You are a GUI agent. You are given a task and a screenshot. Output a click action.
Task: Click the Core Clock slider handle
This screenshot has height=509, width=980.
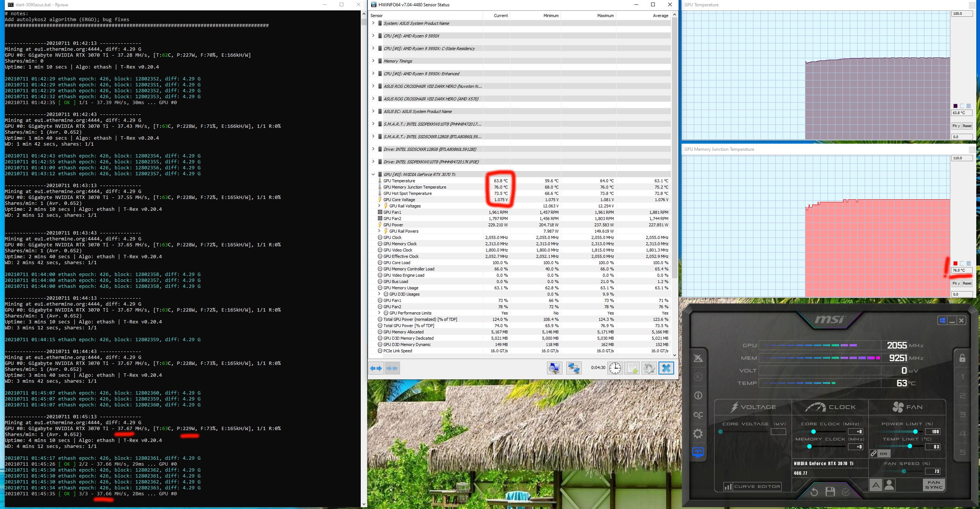814,432
